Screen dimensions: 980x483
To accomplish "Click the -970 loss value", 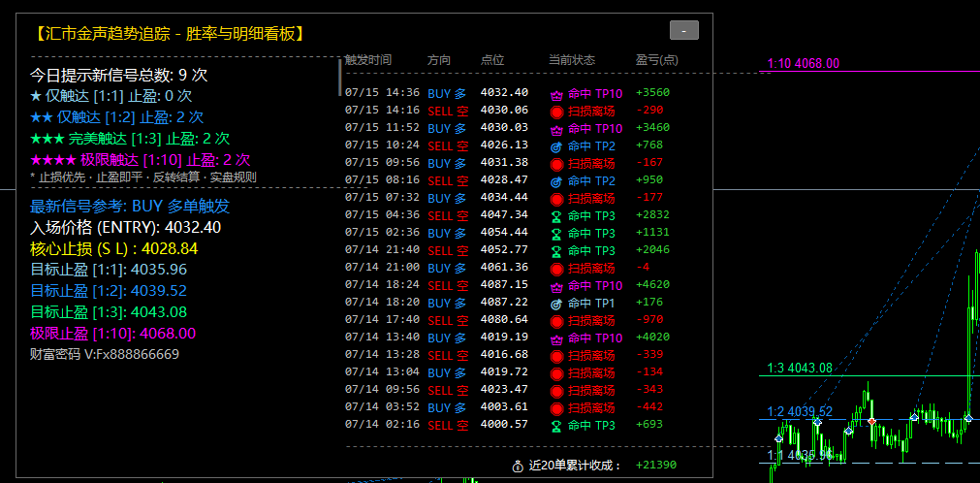I will pos(649,320).
